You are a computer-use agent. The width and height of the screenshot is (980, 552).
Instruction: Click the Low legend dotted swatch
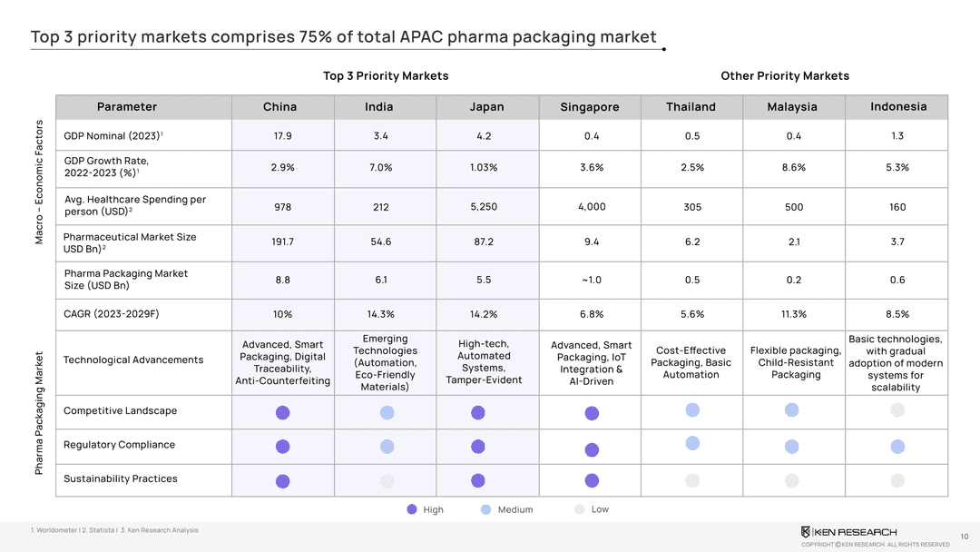[580, 509]
